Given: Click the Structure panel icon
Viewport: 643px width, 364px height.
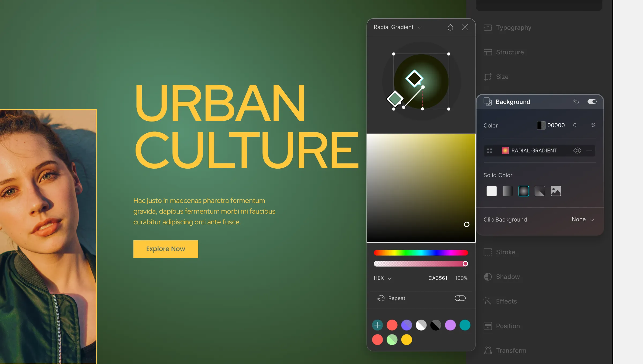Looking at the screenshot, I should (488, 52).
